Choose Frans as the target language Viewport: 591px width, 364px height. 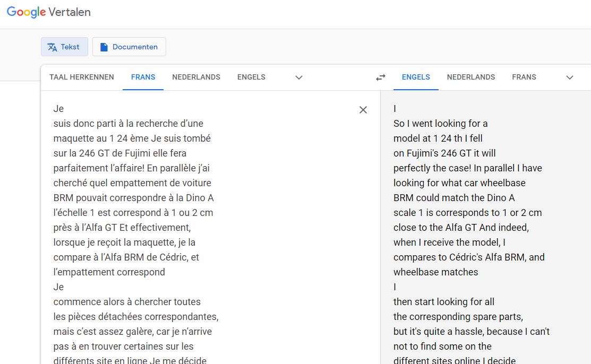click(x=524, y=77)
